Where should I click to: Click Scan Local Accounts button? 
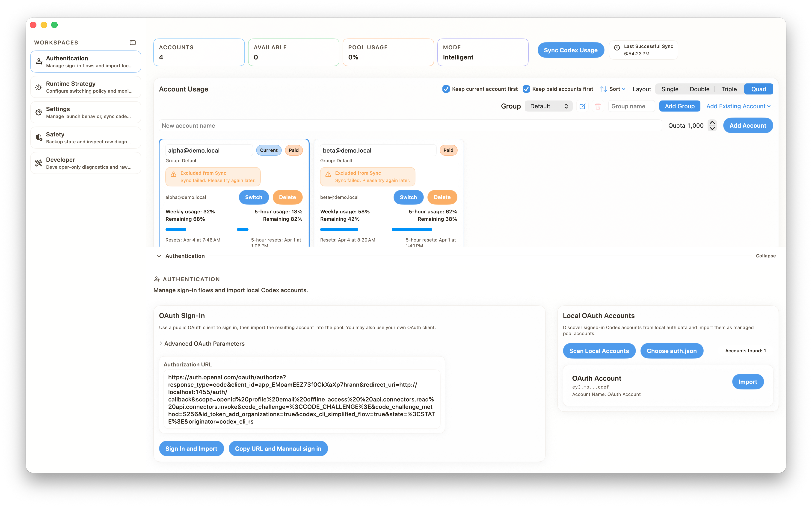tap(599, 351)
